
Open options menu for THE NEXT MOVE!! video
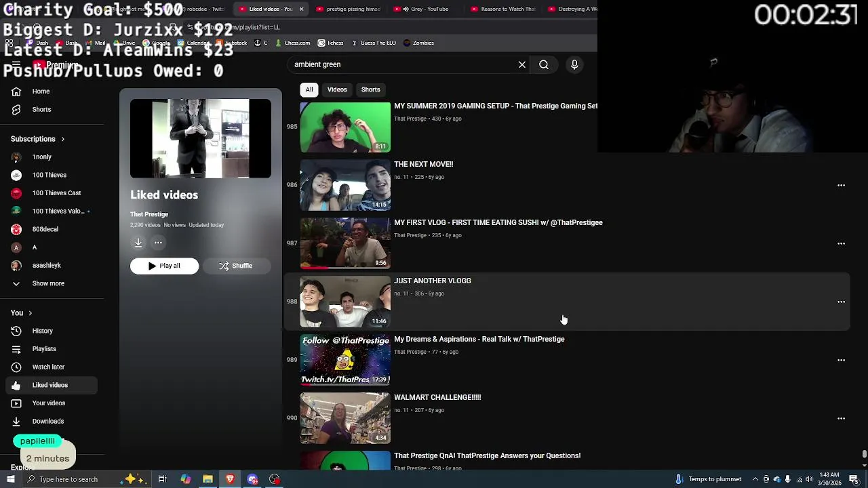841,185
